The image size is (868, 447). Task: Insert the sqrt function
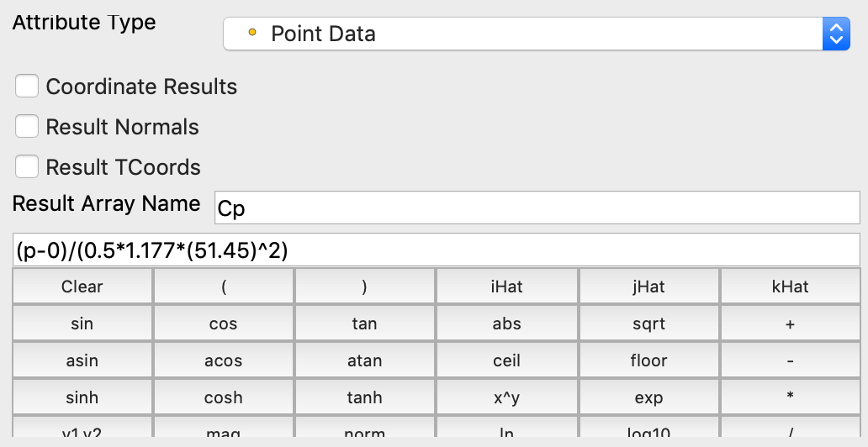[x=648, y=324]
